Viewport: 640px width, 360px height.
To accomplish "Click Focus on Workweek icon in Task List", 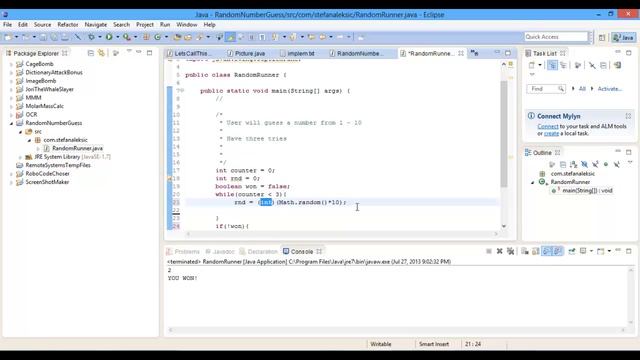I will tap(577, 65).
